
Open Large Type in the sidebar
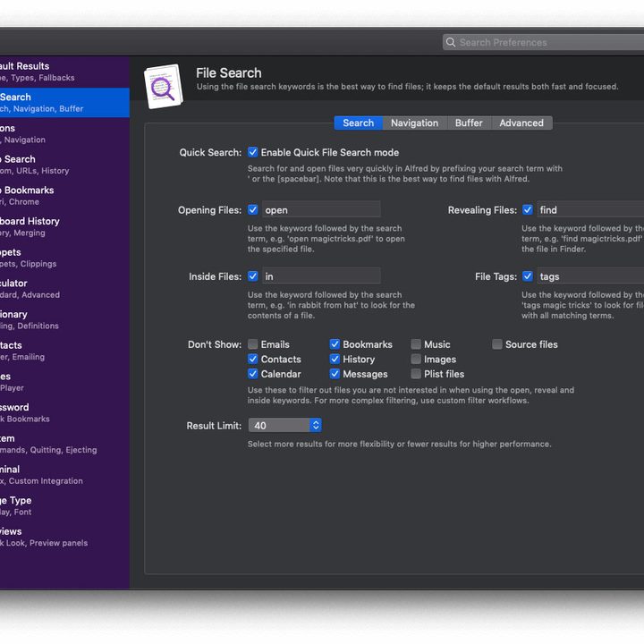(64, 505)
